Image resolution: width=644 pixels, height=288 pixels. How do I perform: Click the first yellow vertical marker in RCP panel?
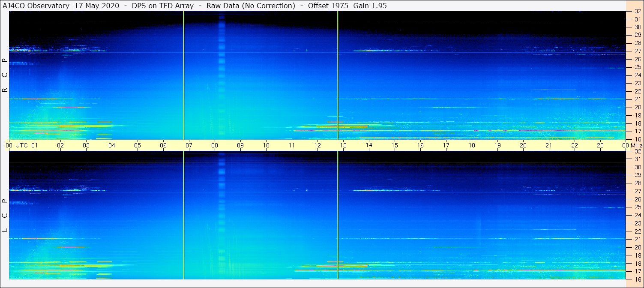click(x=183, y=75)
